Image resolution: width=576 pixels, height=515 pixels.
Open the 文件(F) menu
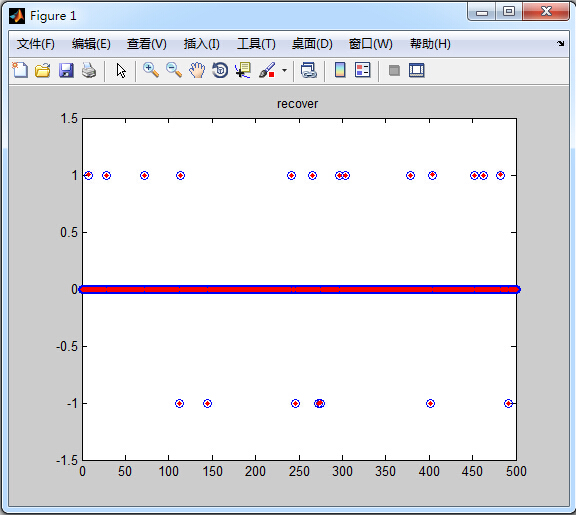[36, 44]
